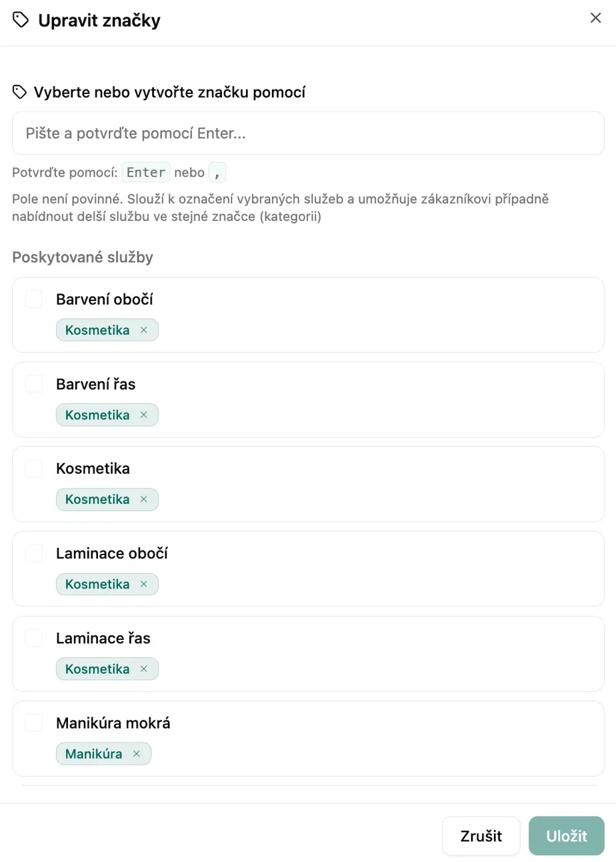Enable the Laminace obočí checkbox
This screenshot has width=616, height=862.
pyautogui.click(x=34, y=553)
